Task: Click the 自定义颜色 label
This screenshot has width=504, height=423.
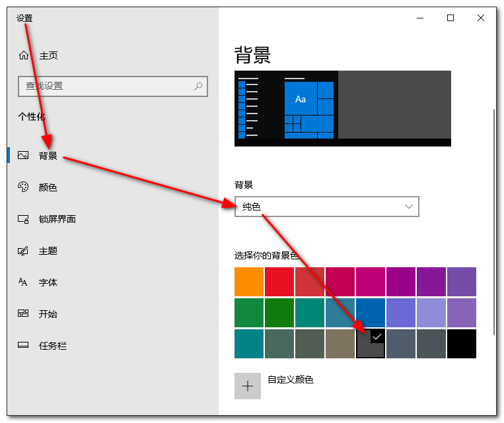Action: (291, 379)
